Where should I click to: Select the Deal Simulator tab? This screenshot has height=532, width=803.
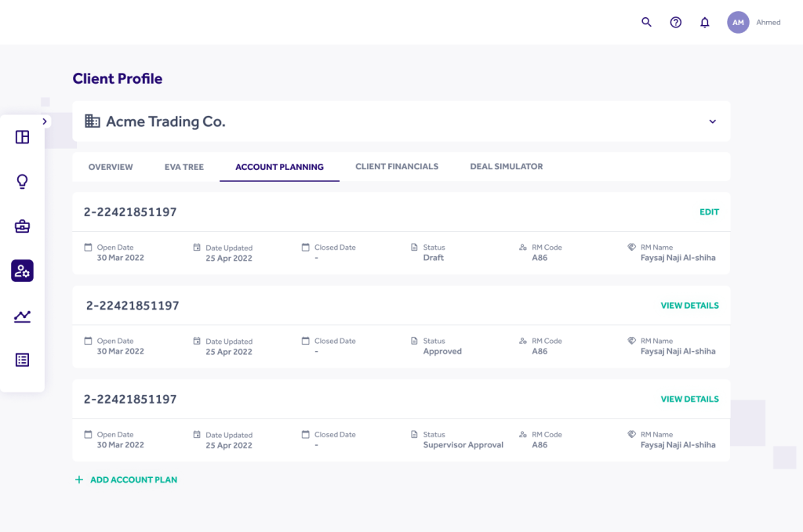507,167
